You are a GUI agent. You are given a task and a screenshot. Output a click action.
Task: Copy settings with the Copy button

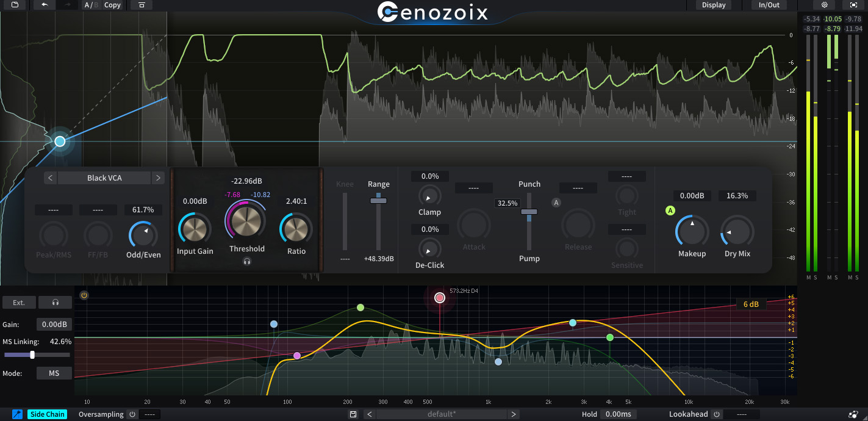(112, 5)
